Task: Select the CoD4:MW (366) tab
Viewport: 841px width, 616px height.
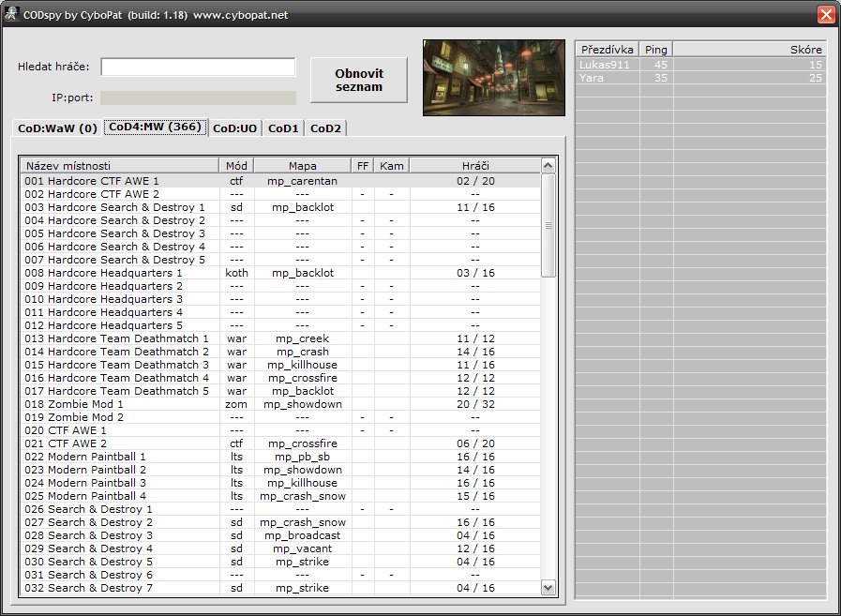Action: tap(156, 128)
